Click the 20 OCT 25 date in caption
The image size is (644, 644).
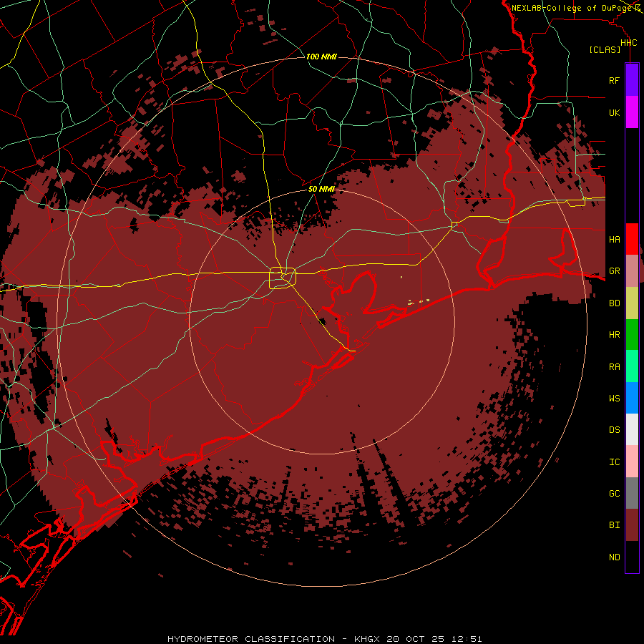pyautogui.click(x=416, y=639)
